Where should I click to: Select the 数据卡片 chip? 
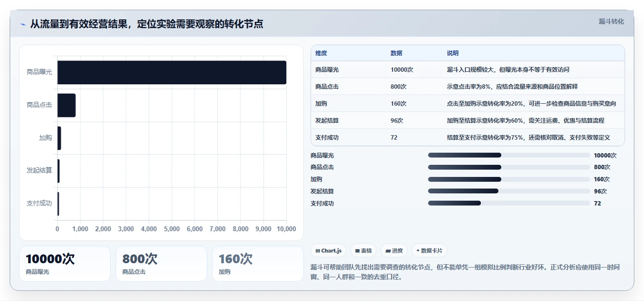pos(429,251)
